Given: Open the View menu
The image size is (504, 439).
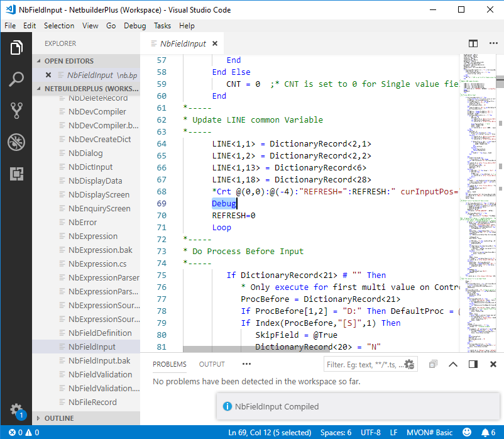Looking at the screenshot, I should [90, 26].
